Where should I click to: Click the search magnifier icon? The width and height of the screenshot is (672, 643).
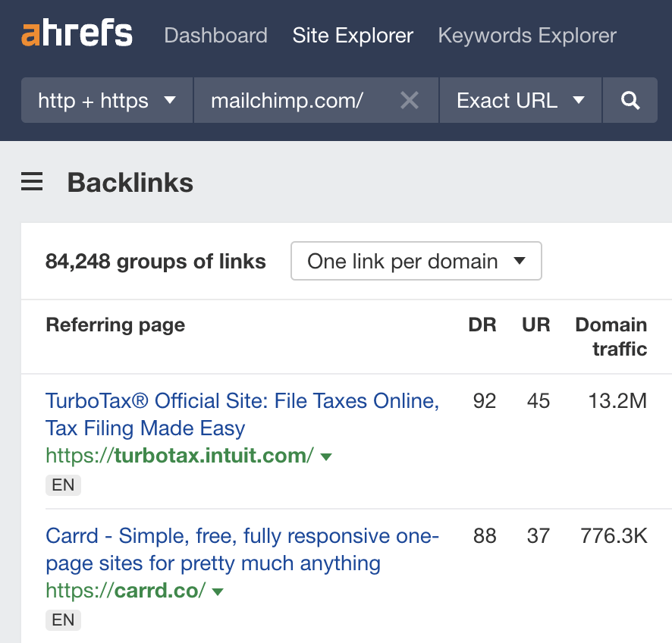630,99
